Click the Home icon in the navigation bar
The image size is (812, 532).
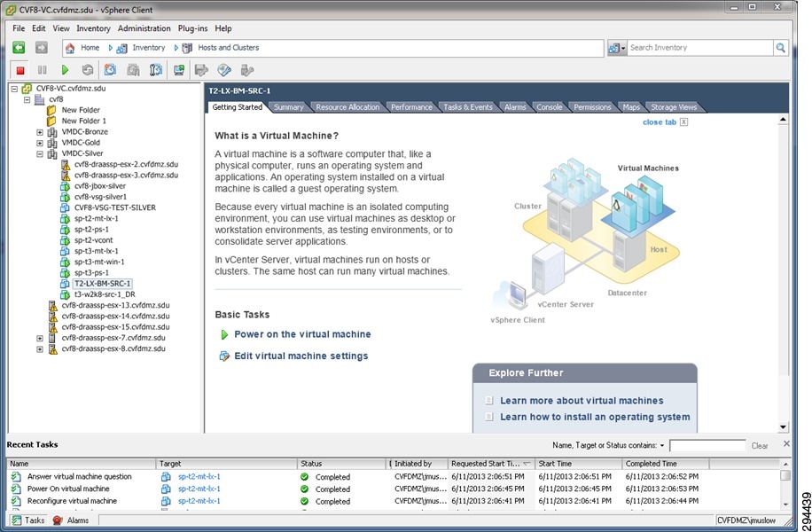coord(70,48)
